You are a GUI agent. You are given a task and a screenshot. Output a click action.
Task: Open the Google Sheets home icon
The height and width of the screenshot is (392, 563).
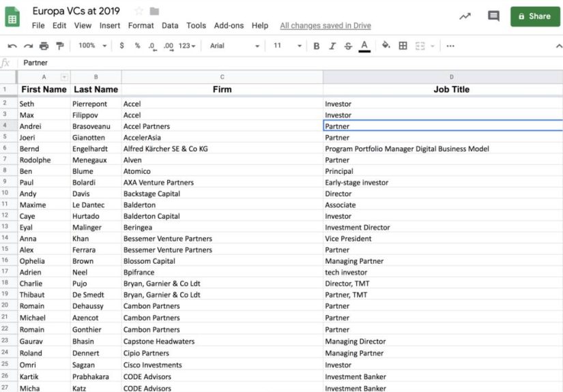(12, 17)
